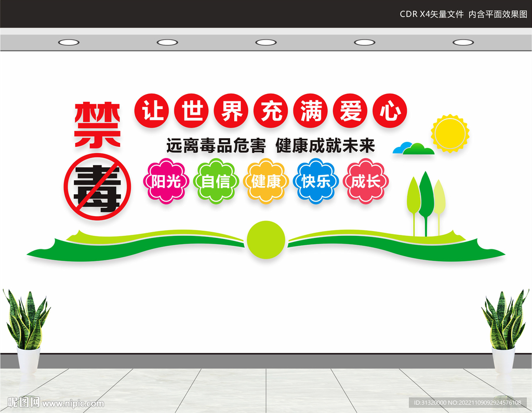This screenshot has width=532, height=413.
Task: Click the lime green circle at book center
Action: coord(266,239)
